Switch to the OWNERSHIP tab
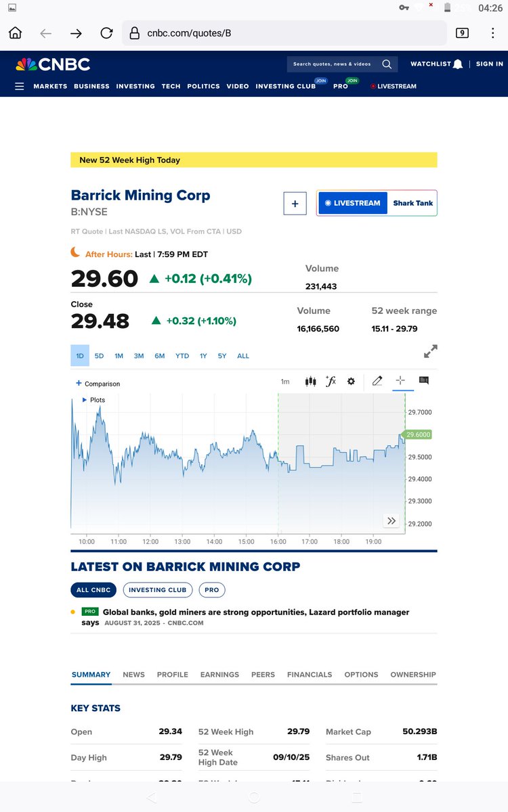Image resolution: width=508 pixels, height=812 pixels. [413, 675]
